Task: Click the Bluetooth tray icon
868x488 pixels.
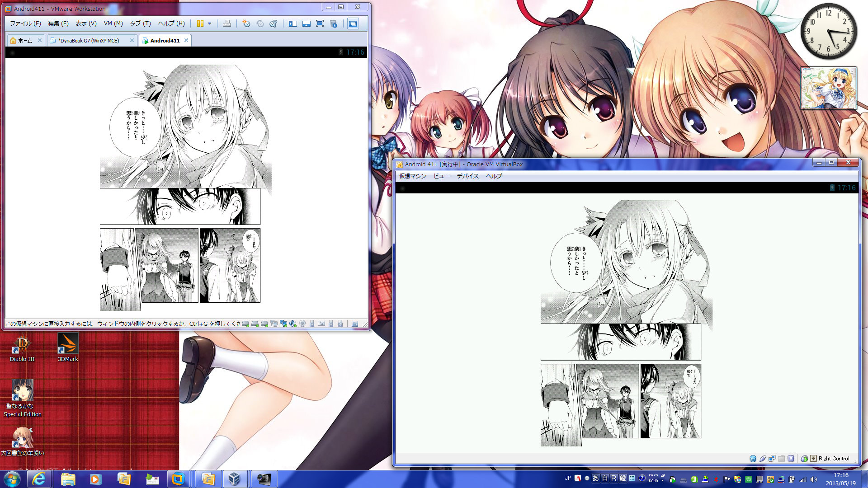Action: tap(716, 479)
